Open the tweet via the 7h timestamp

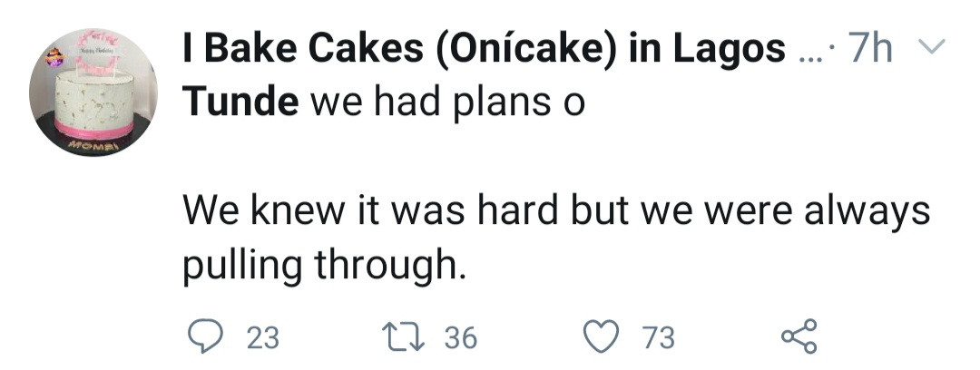click(871, 52)
